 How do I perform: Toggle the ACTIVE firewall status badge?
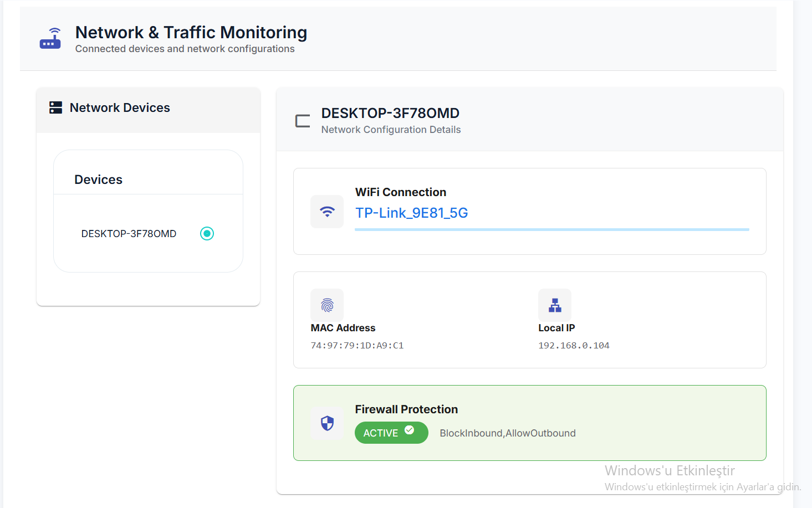point(391,433)
